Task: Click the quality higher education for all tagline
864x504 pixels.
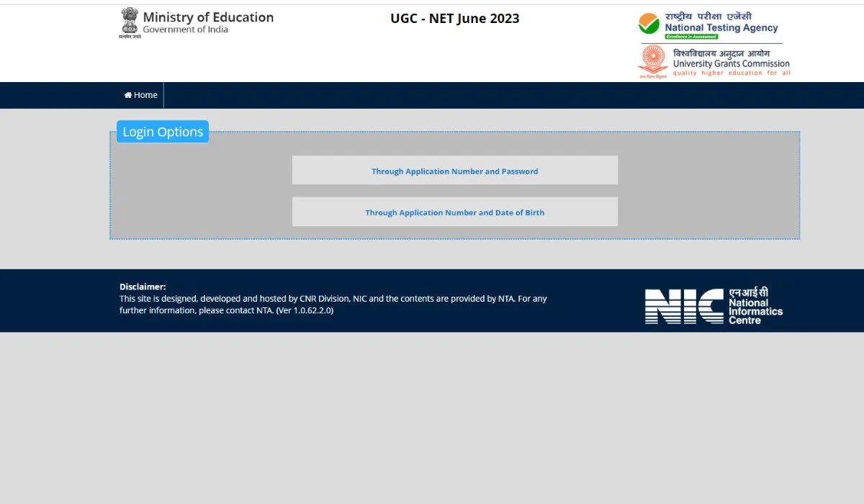Action: pyautogui.click(x=731, y=73)
